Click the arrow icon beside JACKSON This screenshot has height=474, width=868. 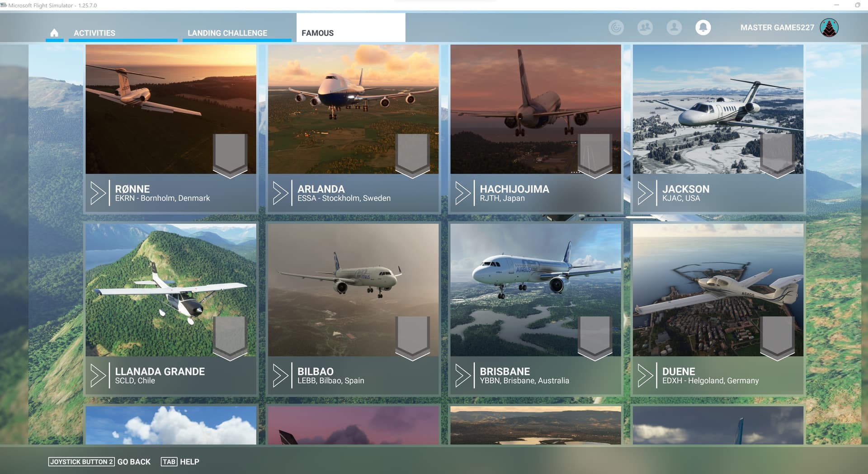645,193
